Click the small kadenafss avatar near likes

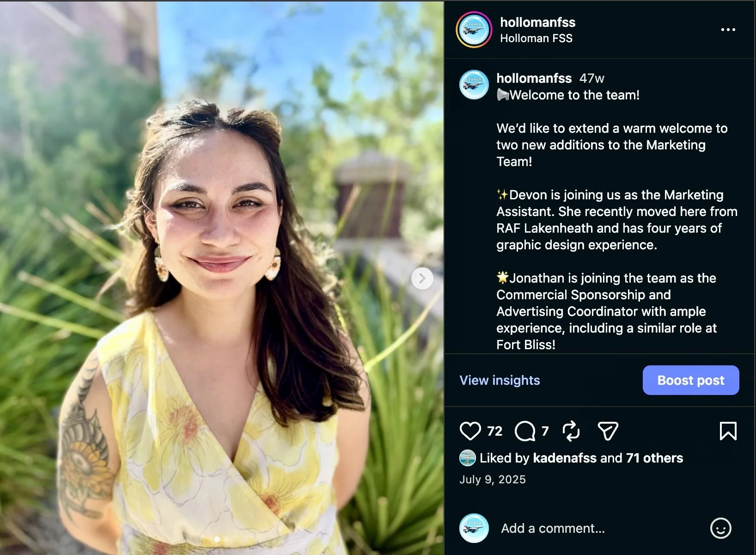468,458
